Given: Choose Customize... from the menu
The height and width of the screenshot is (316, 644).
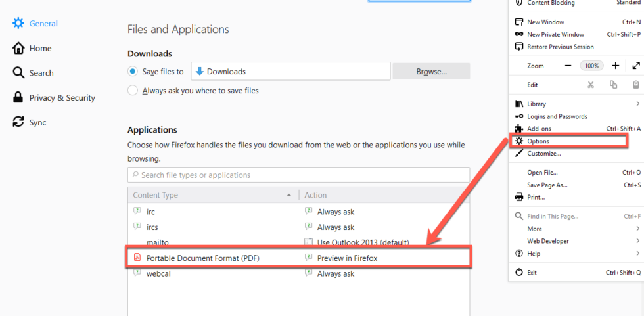Looking at the screenshot, I should tap(576, 154).
